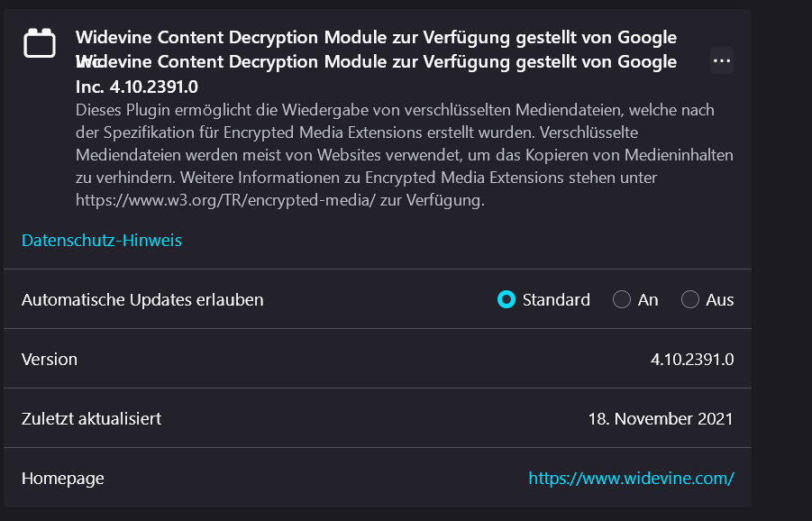Click the An option label text
Image resolution: width=812 pixels, height=521 pixels.
point(648,299)
